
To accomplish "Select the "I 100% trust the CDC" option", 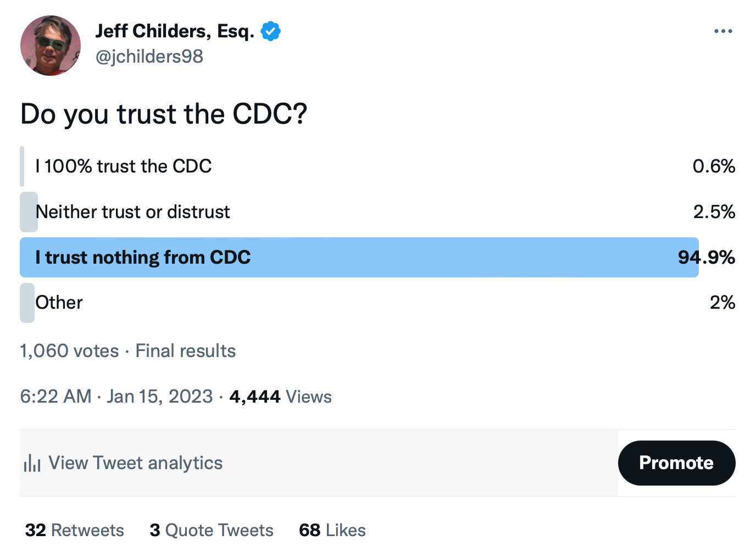I will (x=124, y=166).
